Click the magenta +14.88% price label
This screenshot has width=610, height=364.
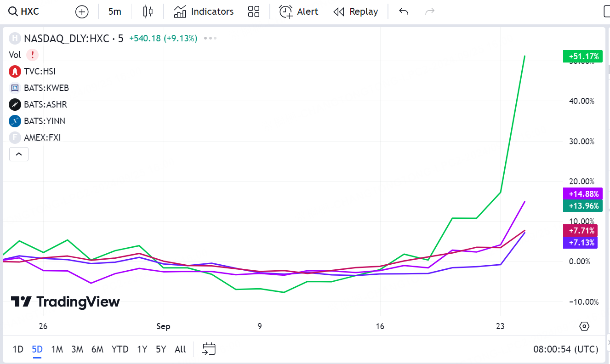point(582,193)
